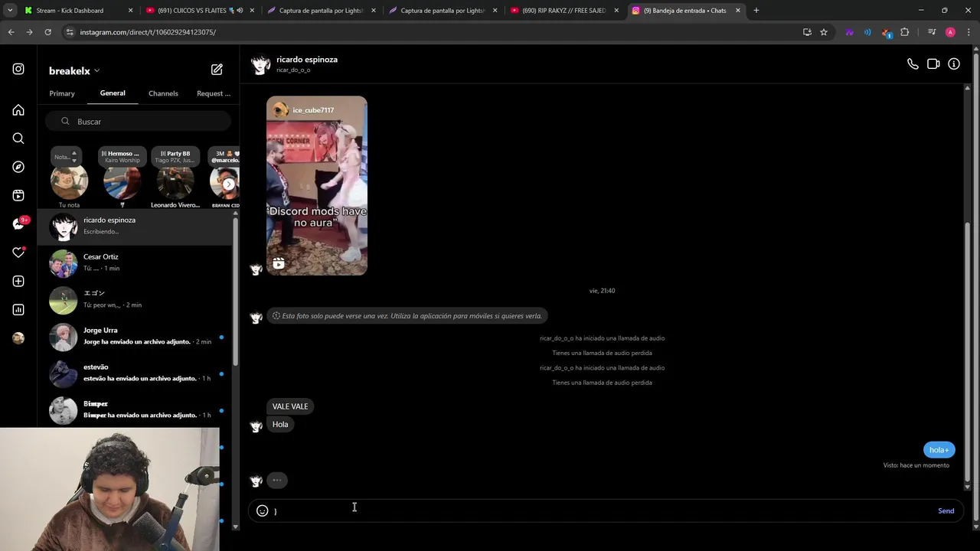Open the tab search dropdown arrow
The width and height of the screenshot is (980, 551).
pos(10,11)
